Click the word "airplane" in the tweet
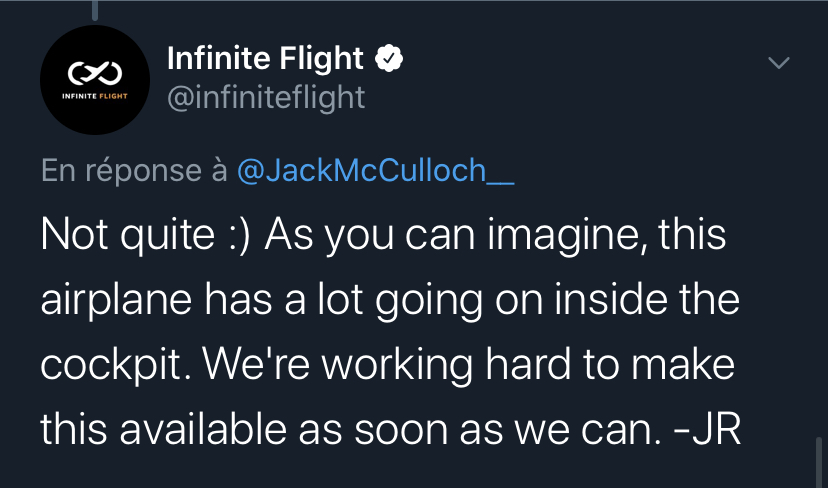 point(107,302)
